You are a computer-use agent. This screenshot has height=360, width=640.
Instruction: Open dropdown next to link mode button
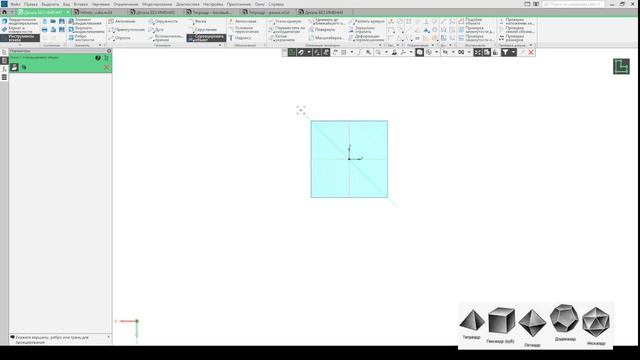(x=309, y=52)
